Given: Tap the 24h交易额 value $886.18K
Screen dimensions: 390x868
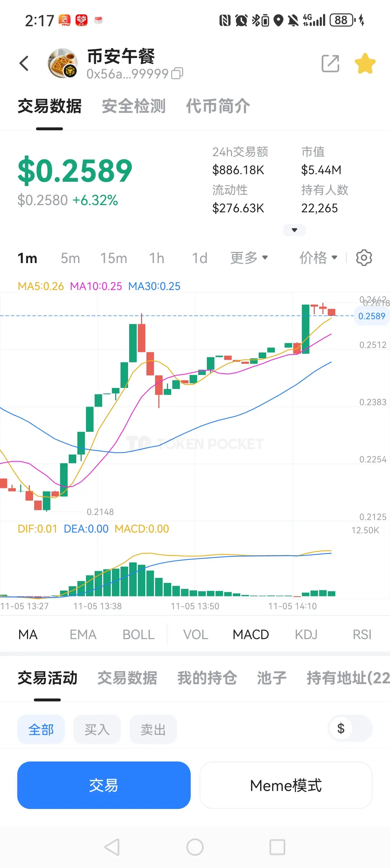Looking at the screenshot, I should pos(238,170).
